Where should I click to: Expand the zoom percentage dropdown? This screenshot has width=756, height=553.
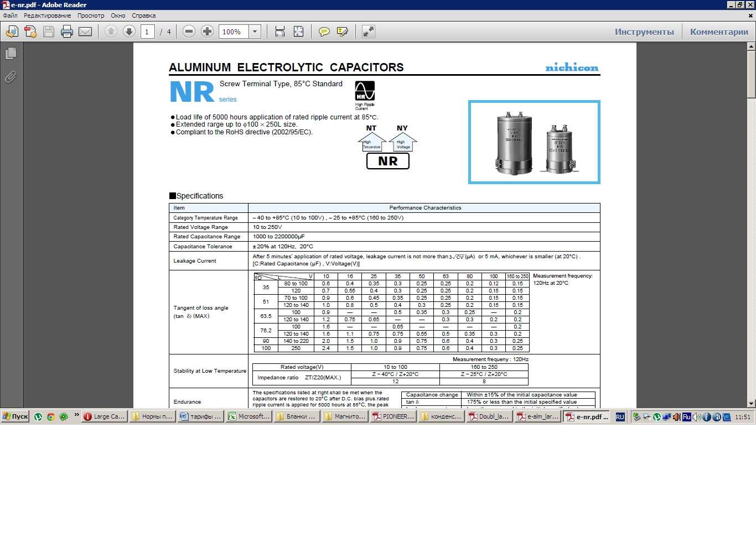click(255, 32)
